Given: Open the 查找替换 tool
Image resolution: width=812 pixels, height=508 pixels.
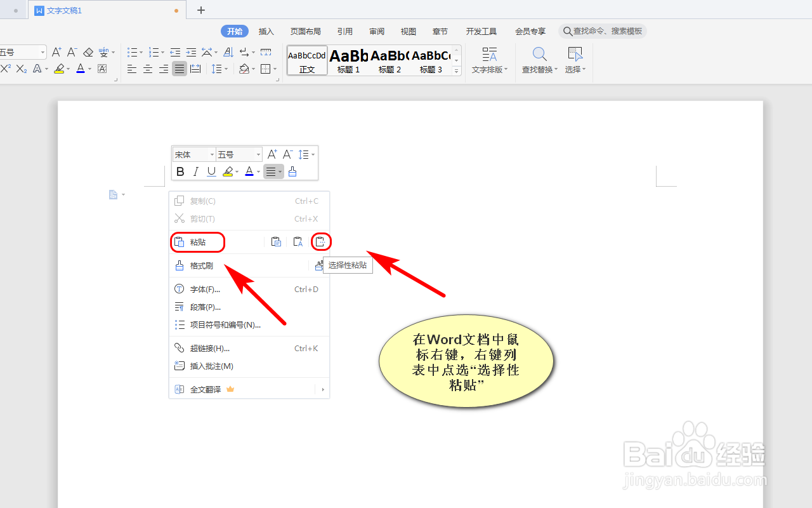Looking at the screenshot, I should [x=540, y=60].
